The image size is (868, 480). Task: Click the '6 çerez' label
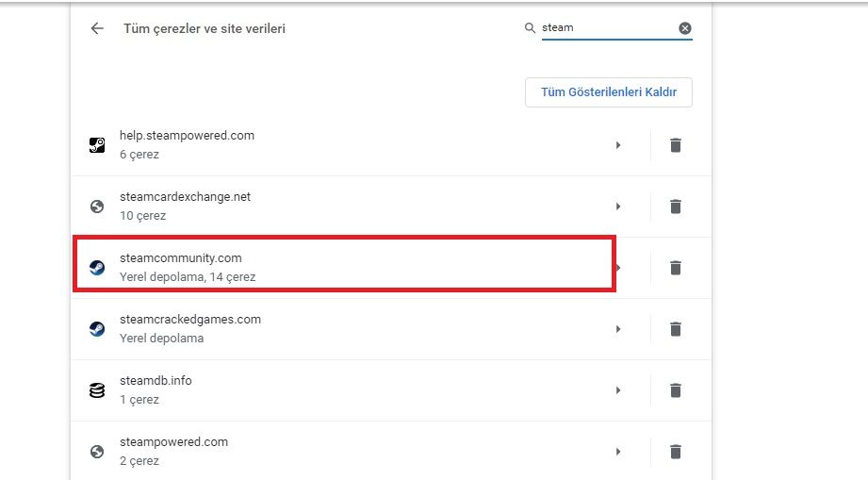[139, 155]
